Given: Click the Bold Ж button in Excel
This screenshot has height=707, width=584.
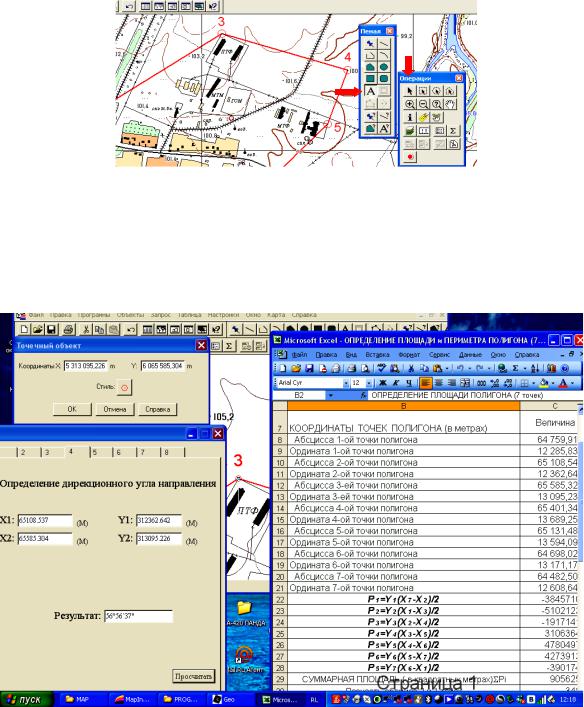Looking at the screenshot, I should click(382, 383).
